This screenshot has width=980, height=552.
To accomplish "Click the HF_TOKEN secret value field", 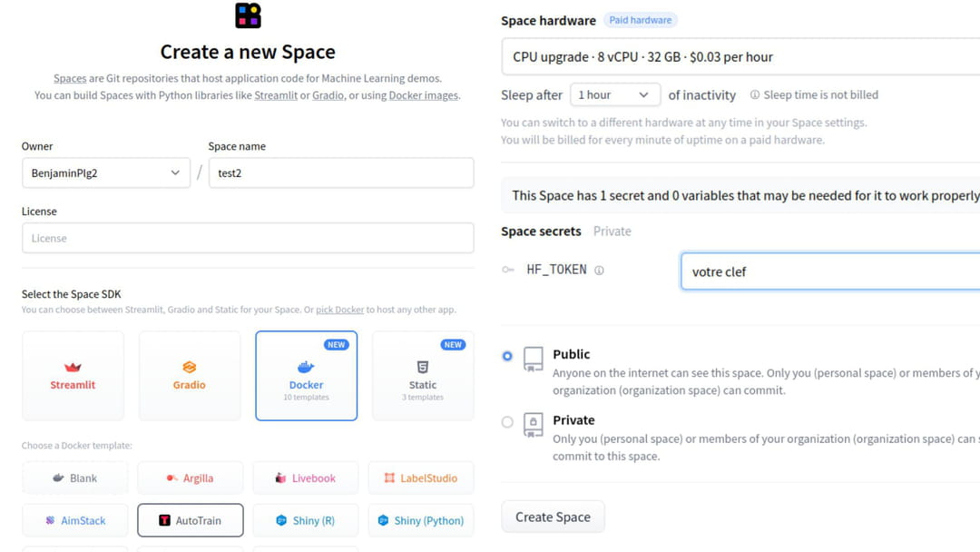I will [x=830, y=271].
